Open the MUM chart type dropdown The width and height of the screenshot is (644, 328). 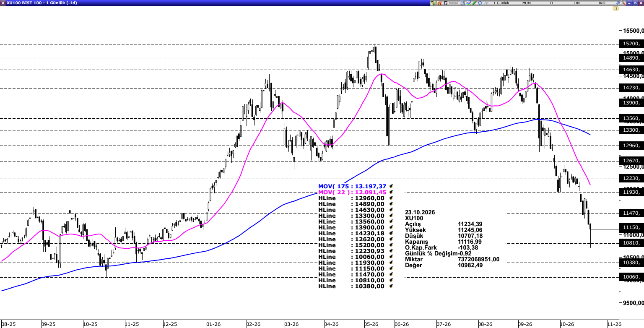click(527, 3)
